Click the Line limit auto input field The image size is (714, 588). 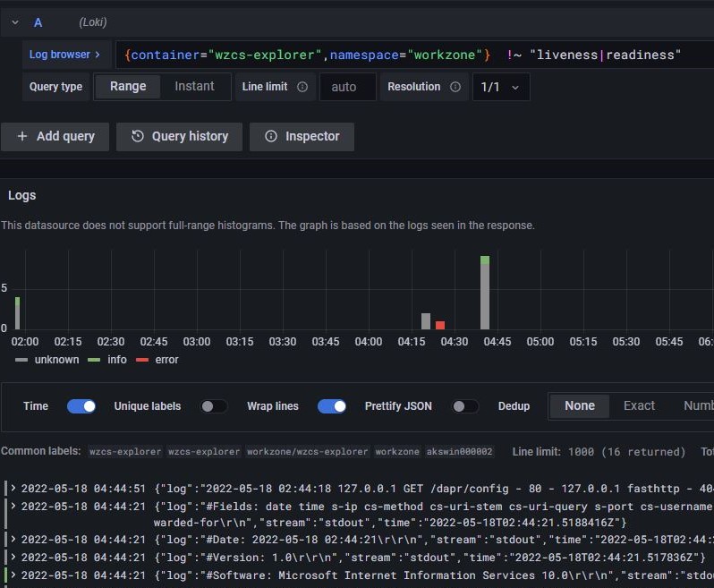(344, 87)
